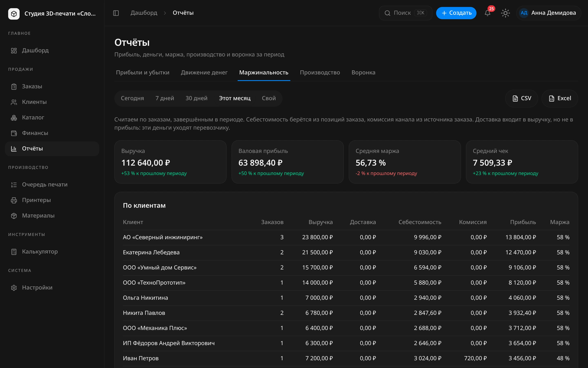This screenshot has width=588, height=368.
Task: Click the АД user avatar
Action: pyautogui.click(x=524, y=13)
